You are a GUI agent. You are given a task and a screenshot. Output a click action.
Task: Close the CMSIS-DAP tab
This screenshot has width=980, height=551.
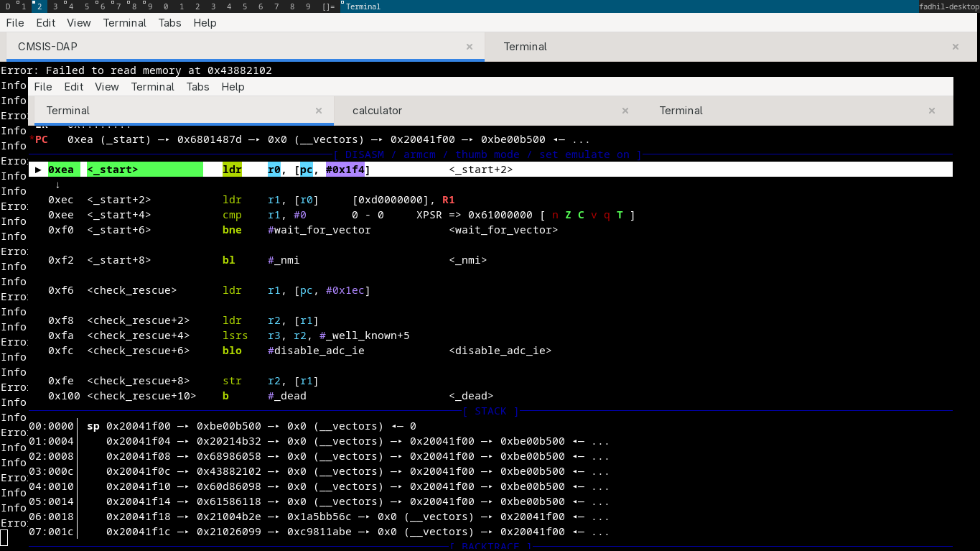pyautogui.click(x=470, y=47)
